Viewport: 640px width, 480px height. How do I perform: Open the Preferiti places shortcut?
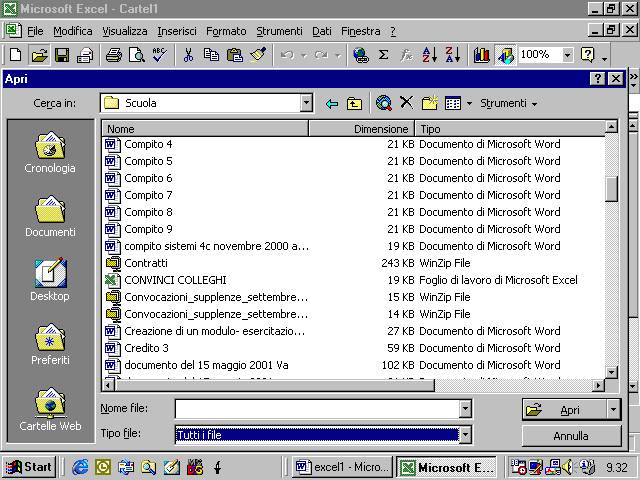[50, 344]
